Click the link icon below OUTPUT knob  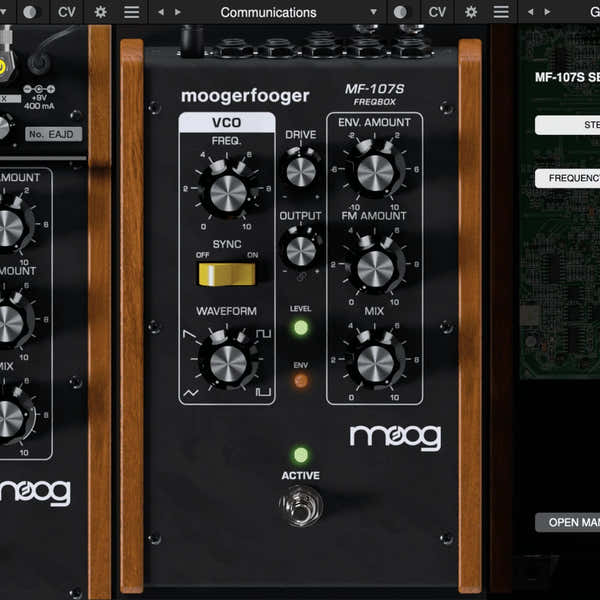tap(301, 277)
